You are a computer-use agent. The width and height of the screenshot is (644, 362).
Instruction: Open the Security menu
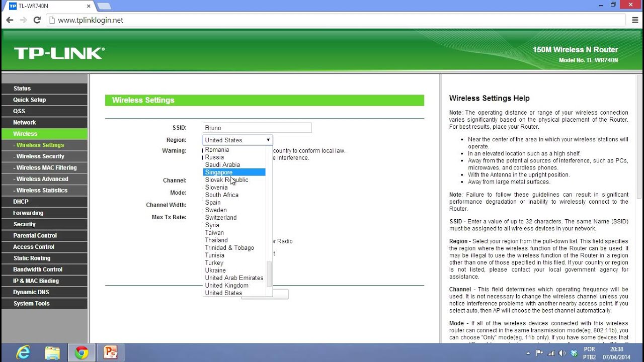pos(44,224)
